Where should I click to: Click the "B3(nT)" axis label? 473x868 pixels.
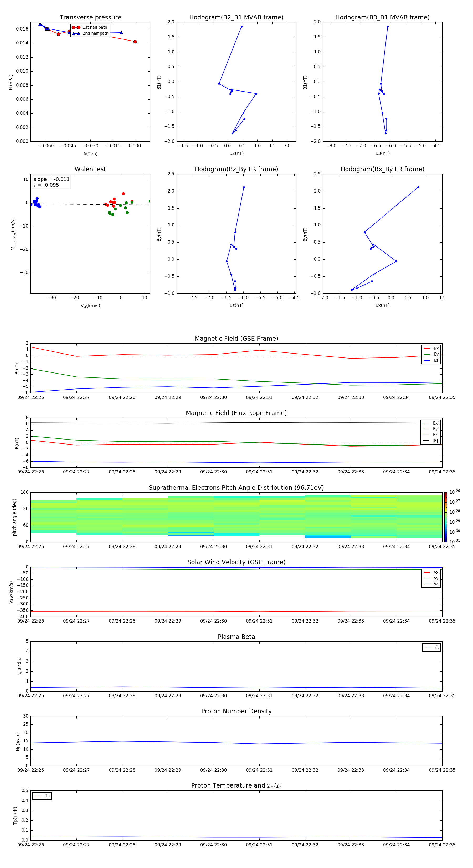(382, 153)
